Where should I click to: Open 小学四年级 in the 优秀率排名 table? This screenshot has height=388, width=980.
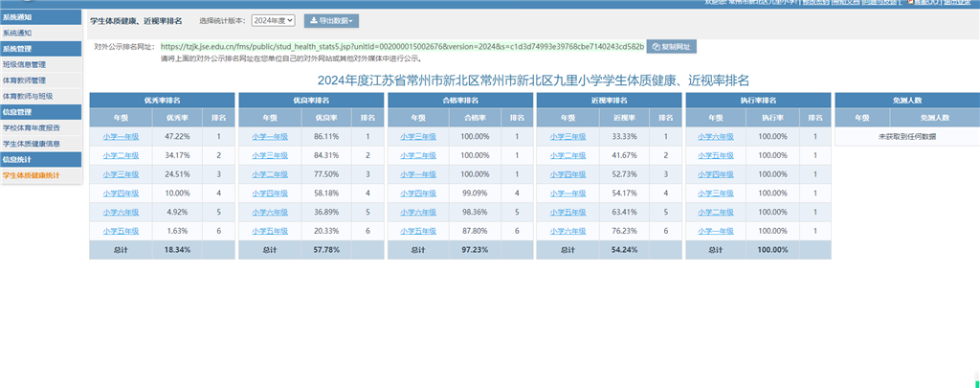point(122,194)
